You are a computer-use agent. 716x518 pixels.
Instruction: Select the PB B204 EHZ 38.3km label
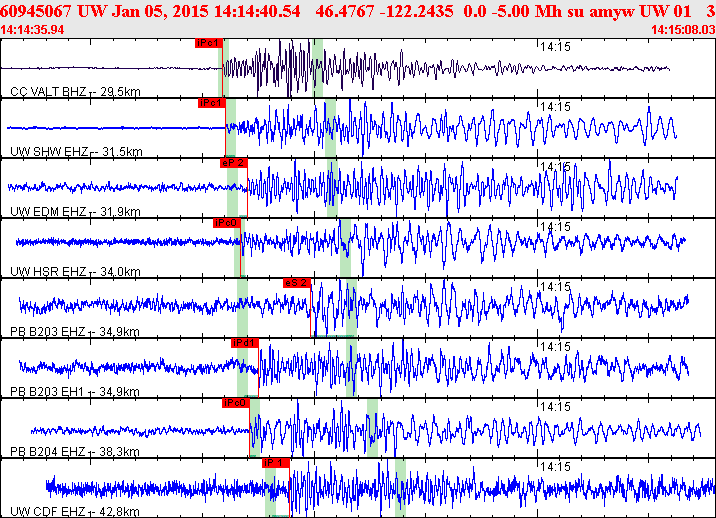[75, 452]
